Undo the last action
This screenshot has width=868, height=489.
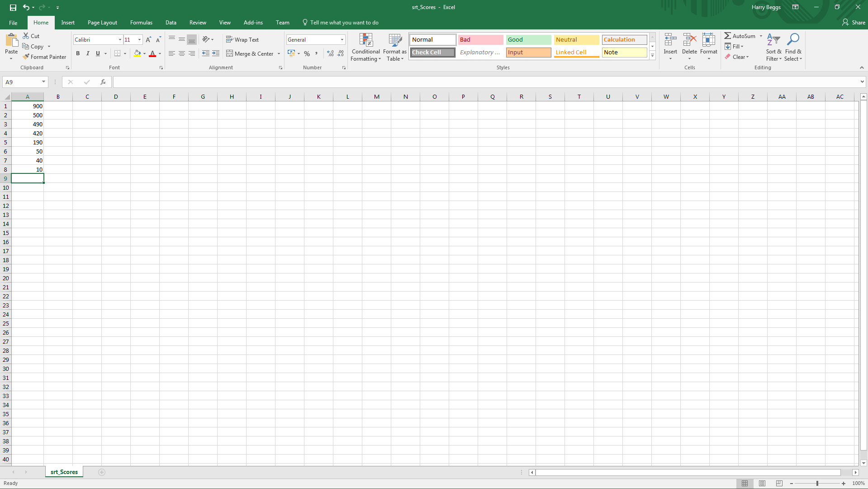[26, 7]
